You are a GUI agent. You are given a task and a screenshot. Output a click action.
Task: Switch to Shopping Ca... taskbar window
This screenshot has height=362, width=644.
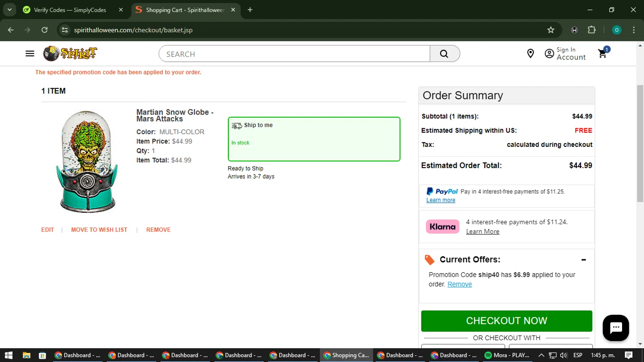[346, 355]
